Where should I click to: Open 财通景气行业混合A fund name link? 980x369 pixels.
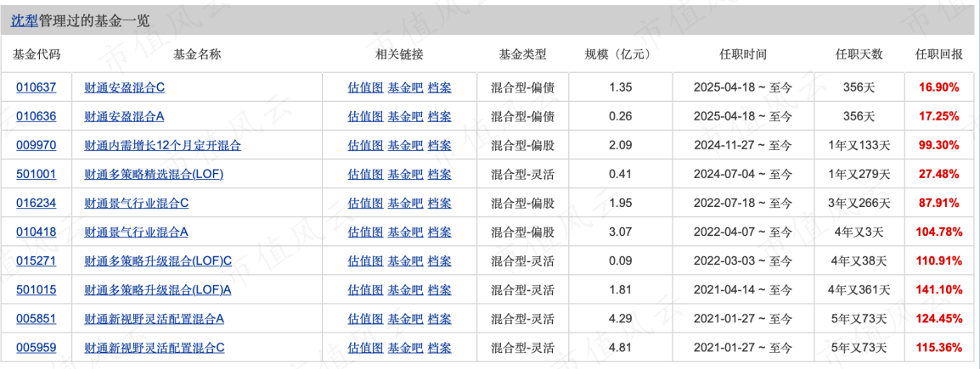coord(136,232)
